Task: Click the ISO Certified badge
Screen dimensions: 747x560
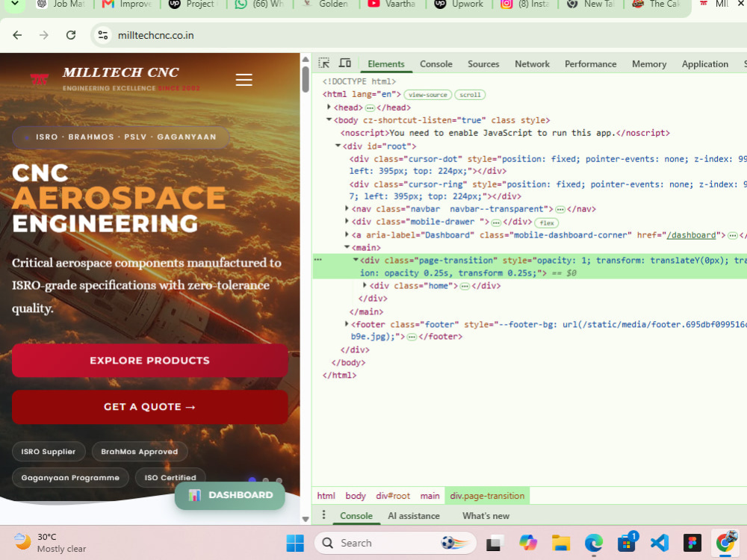Action: click(170, 478)
